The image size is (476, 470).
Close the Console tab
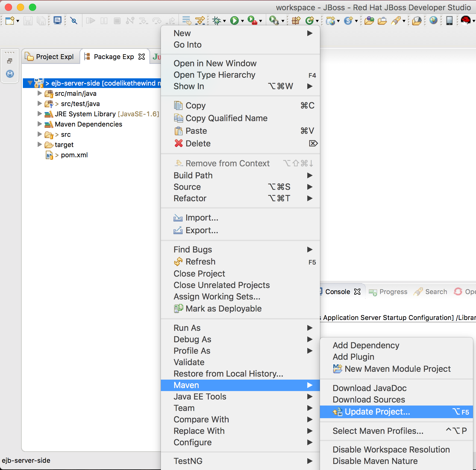pos(357,292)
